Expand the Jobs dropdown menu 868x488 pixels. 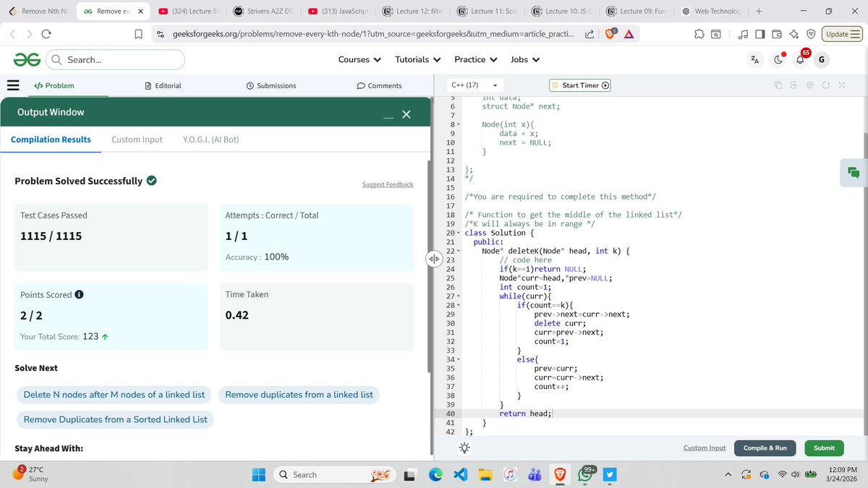coord(525,59)
